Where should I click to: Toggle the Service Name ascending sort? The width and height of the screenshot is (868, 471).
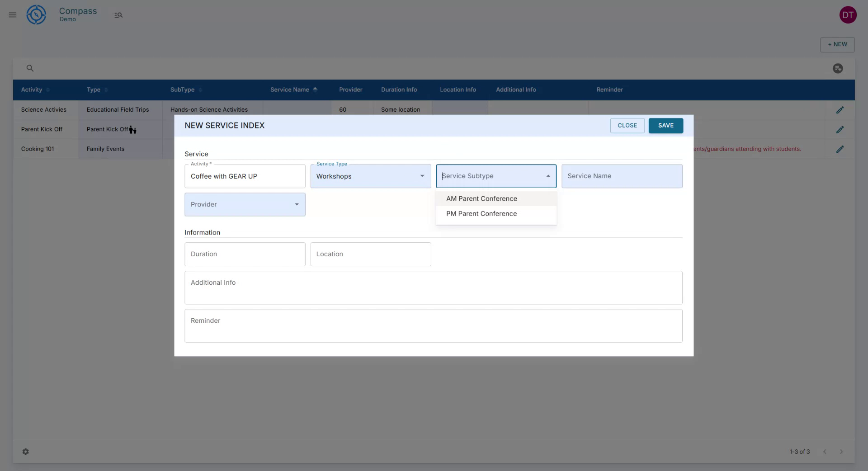pos(315,89)
